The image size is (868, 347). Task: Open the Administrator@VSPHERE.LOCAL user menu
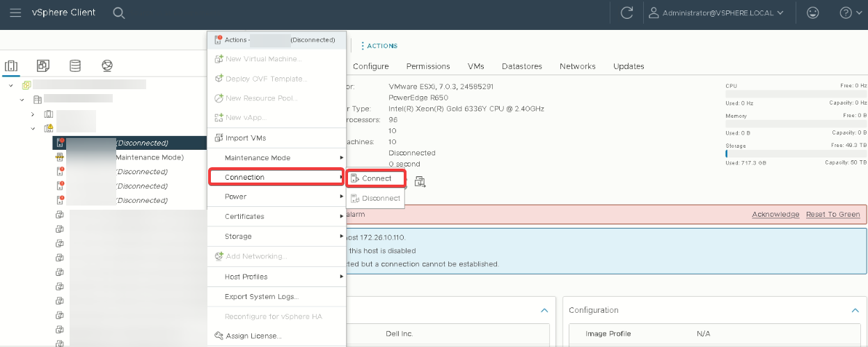pos(716,13)
